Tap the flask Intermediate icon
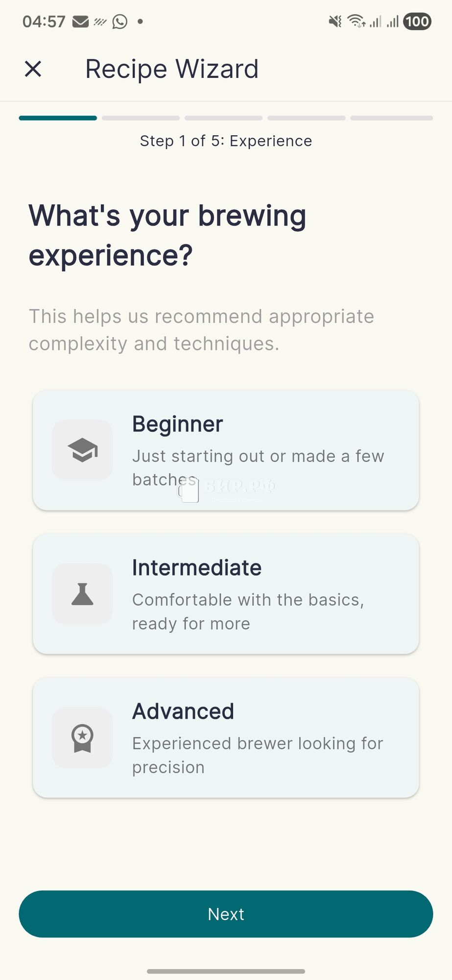Viewport: 452px width, 980px height. coord(82,594)
